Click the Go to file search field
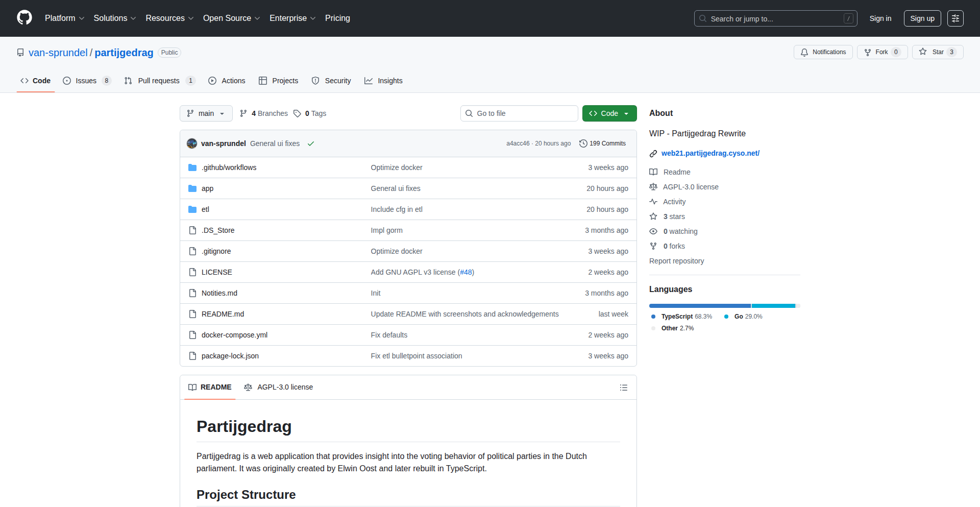Image resolution: width=980 pixels, height=507 pixels. (x=519, y=113)
